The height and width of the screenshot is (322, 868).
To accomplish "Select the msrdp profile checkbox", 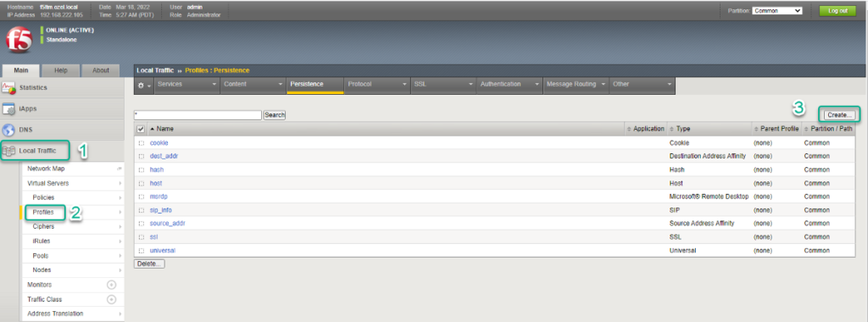I will pos(142,197).
